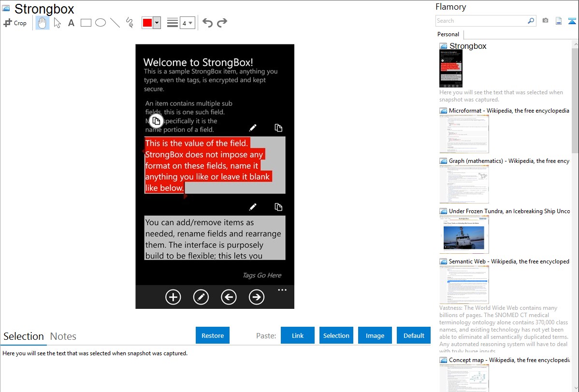Image resolution: width=579 pixels, height=392 pixels.
Task: Pick the rectangle shape tool
Action: click(x=86, y=23)
